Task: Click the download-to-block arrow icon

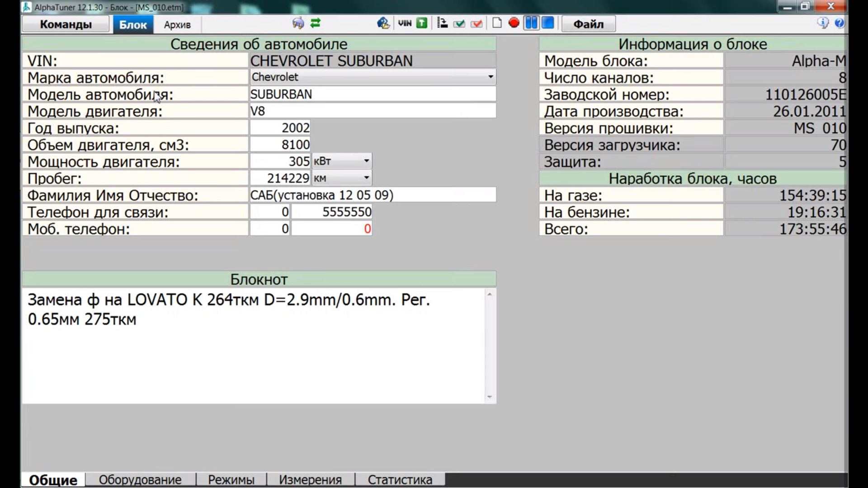Action: pyautogui.click(x=442, y=23)
